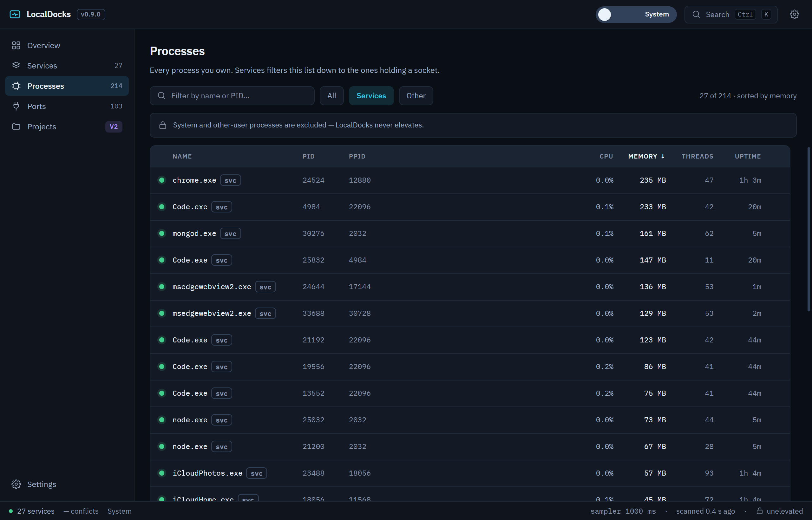Click the 235 MB memory value

tap(652, 180)
